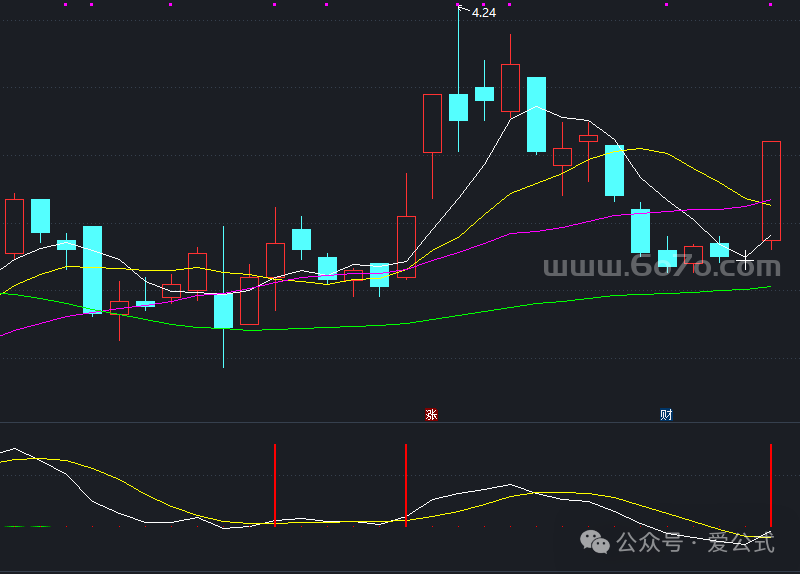Click the blue 财 marker icon
Viewport: 800px width, 574px height.
click(665, 414)
